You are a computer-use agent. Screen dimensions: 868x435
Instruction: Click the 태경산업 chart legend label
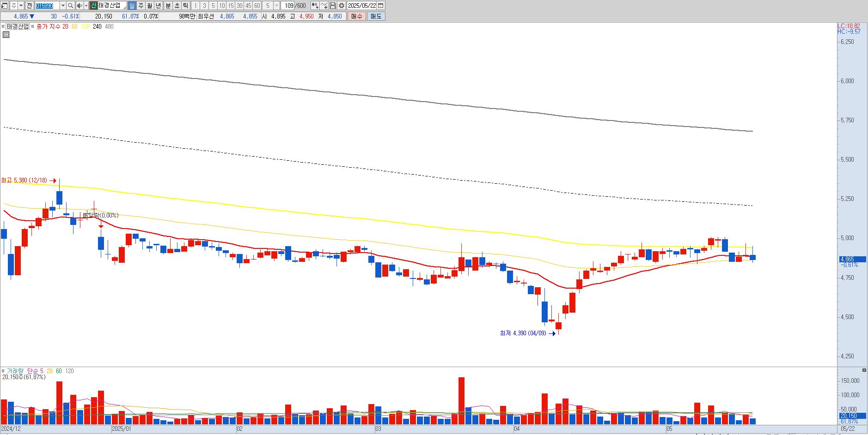[x=18, y=26]
